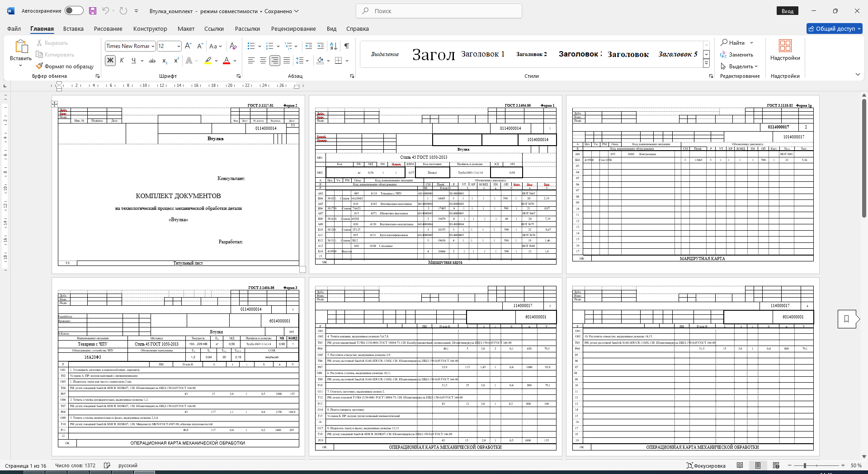This screenshot has height=474, width=868.
Task: Toggle bold formatting button Ж
Action: [110, 61]
